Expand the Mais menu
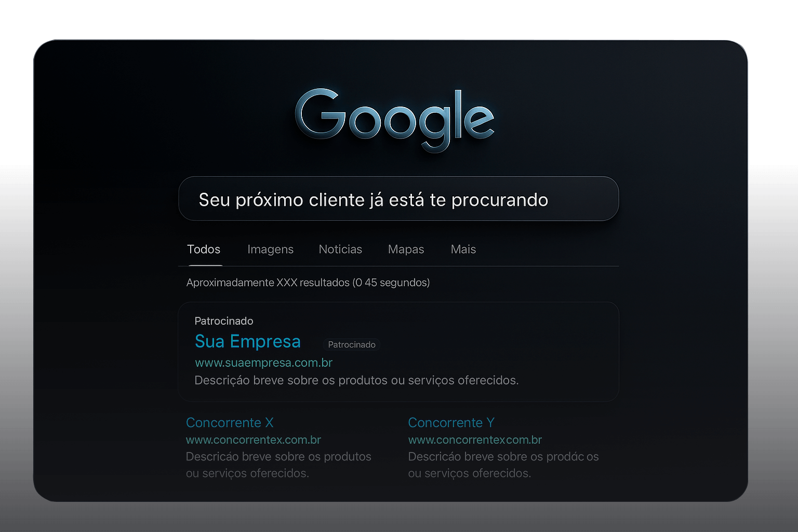Viewport: 798px width, 532px height. [463, 250]
